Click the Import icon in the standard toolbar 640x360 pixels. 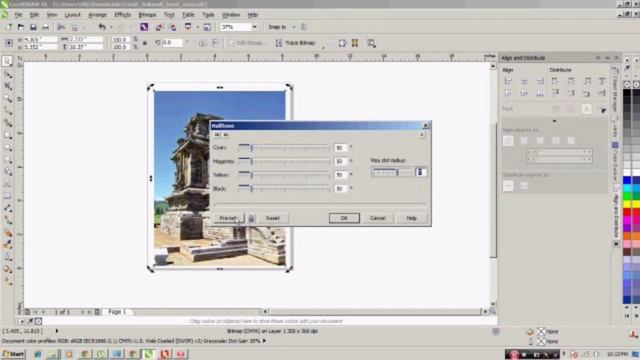[159, 27]
